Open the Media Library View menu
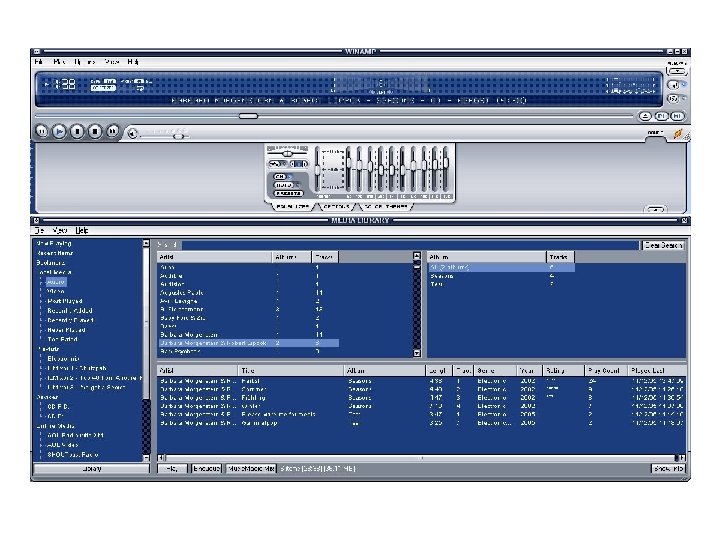The width and height of the screenshot is (720, 540). tap(60, 231)
